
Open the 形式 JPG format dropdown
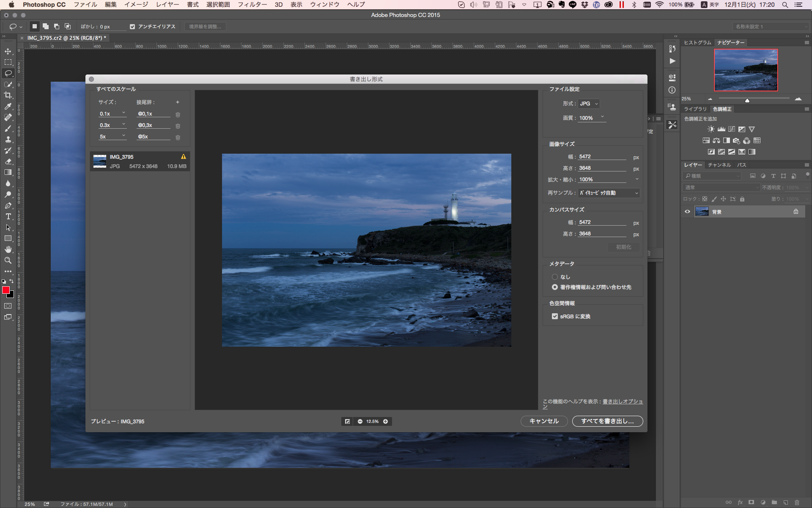589,104
